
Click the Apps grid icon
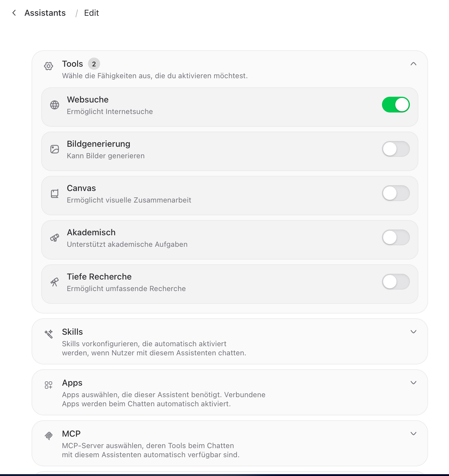pyautogui.click(x=49, y=385)
